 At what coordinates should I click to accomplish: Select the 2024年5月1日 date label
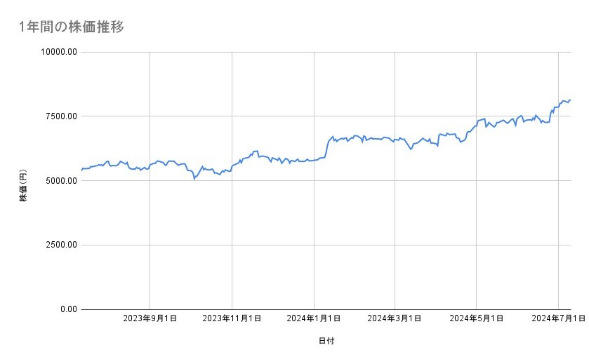coord(477,319)
